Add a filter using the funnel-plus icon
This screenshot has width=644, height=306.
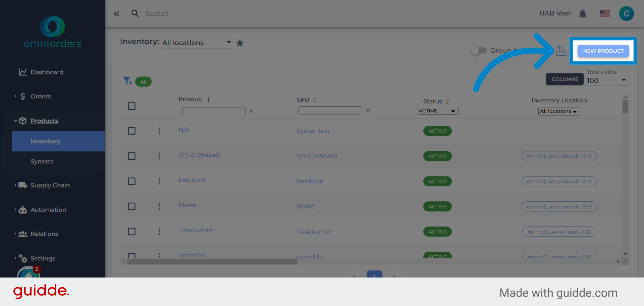click(x=127, y=81)
